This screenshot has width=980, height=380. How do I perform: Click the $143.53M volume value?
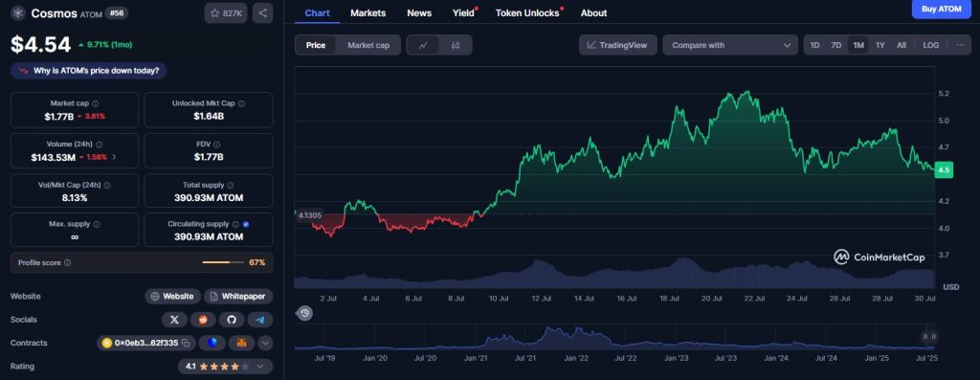(54, 158)
